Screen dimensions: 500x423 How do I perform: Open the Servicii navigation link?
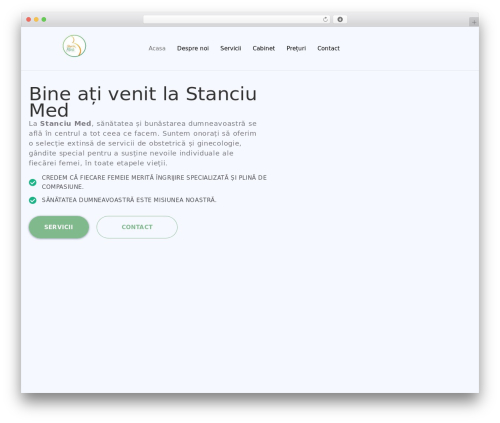(x=231, y=48)
